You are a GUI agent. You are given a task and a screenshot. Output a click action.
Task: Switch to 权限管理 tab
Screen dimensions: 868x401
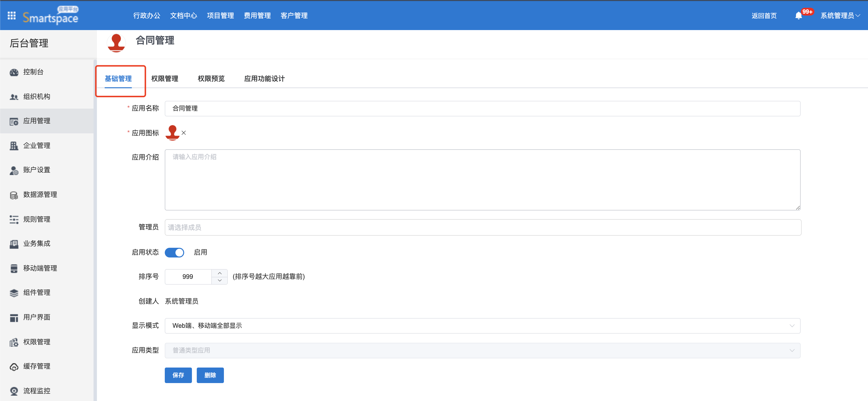165,79
